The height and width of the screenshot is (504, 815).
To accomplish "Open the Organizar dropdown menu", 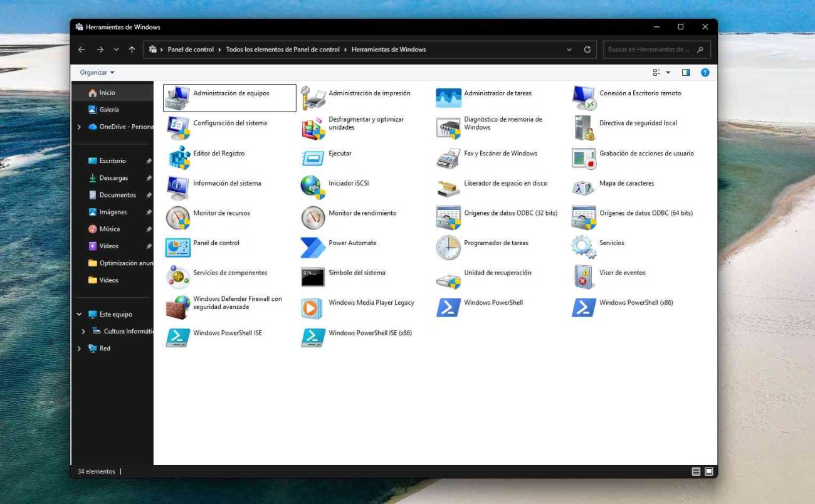I will [x=97, y=73].
